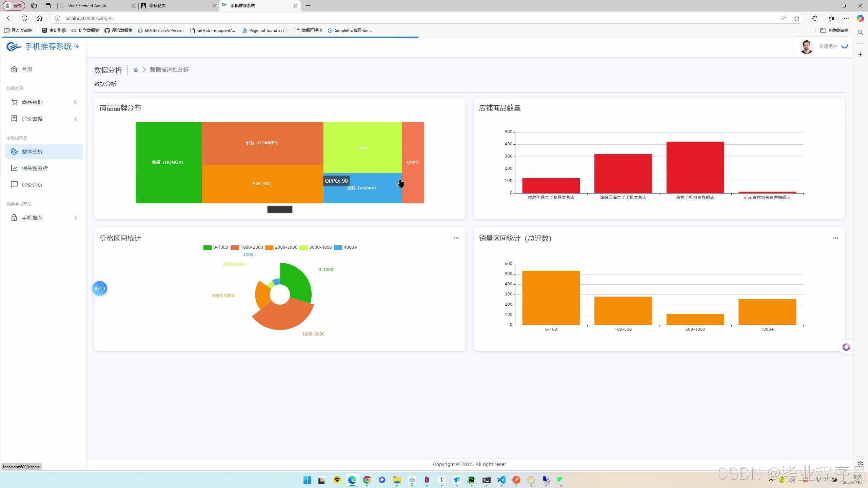This screenshot has height=488, width=868.
Task: Toggle the 1000-2000 legend item
Action: tap(246, 247)
